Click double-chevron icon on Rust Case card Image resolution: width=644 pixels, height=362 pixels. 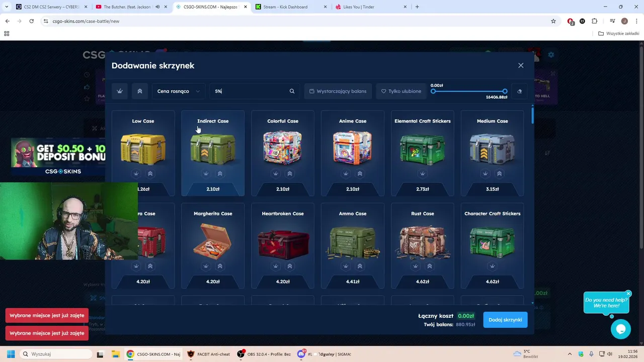pyautogui.click(x=430, y=266)
